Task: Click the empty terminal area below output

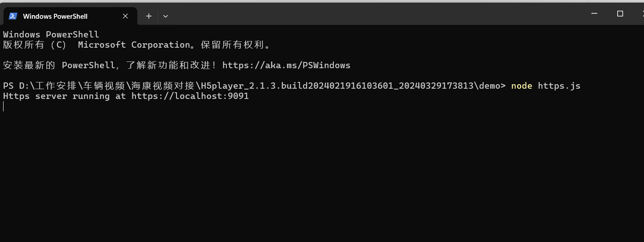Action: point(321,178)
